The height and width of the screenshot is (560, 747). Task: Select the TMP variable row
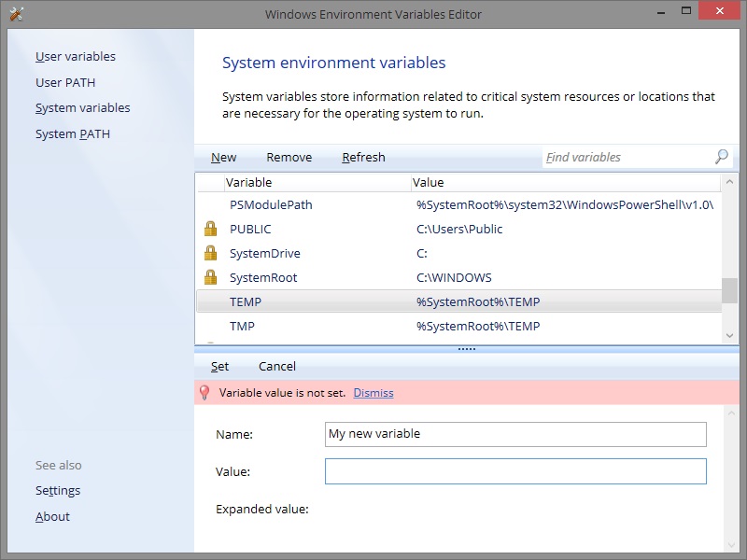click(x=459, y=326)
